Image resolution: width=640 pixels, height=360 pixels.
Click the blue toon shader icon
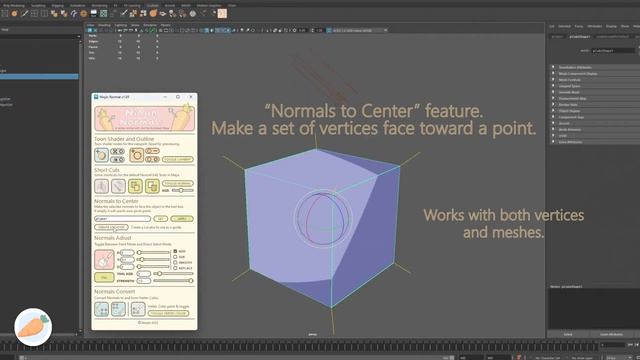[101, 155]
